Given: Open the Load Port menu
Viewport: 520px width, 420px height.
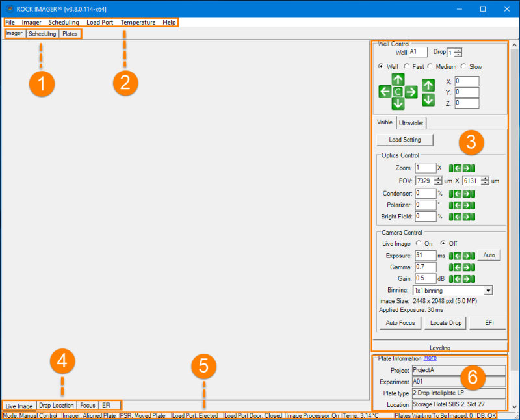Looking at the screenshot, I should (100, 22).
